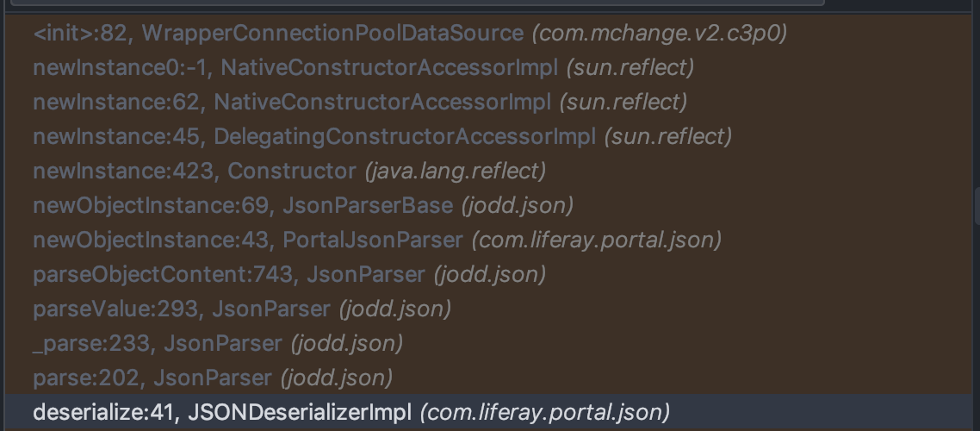The height and width of the screenshot is (431, 980).
Task: Navigate to parse:202 JsonParser frame
Action: coord(152,378)
